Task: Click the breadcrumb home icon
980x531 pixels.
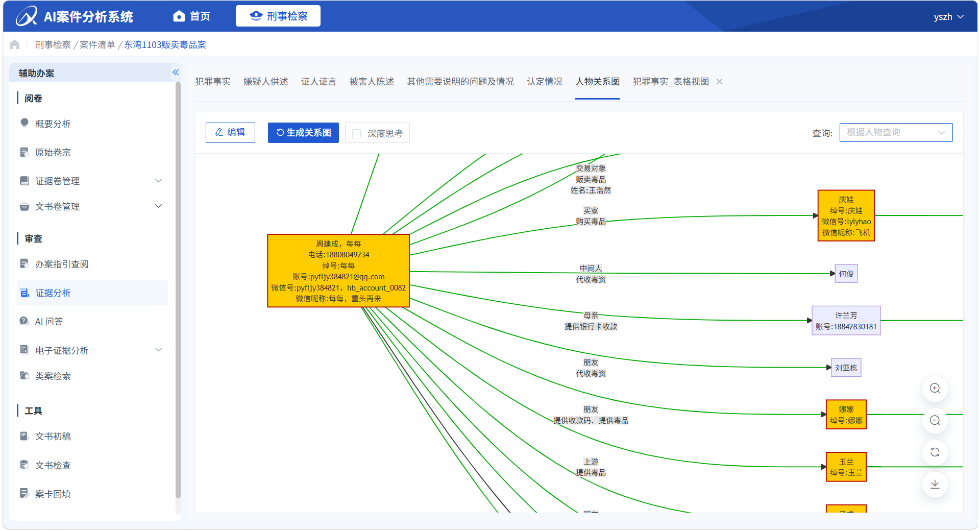Action: click(15, 45)
